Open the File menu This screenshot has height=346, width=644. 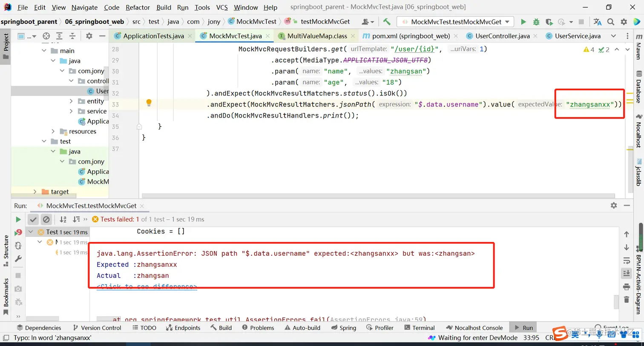coord(23,7)
